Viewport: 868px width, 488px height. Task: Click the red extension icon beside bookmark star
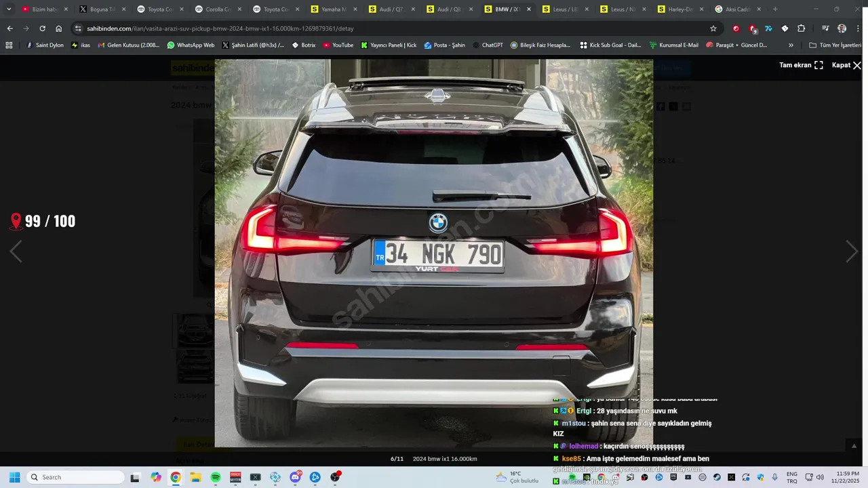tap(736, 28)
